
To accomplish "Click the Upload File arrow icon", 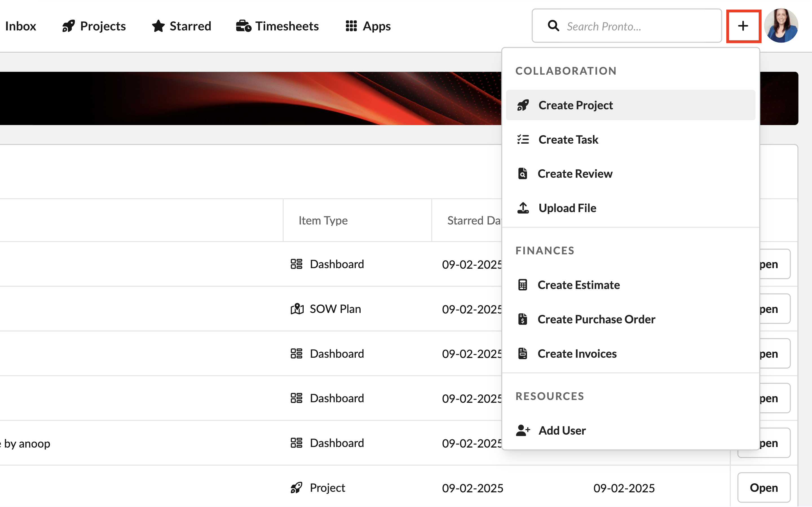I will 522,208.
